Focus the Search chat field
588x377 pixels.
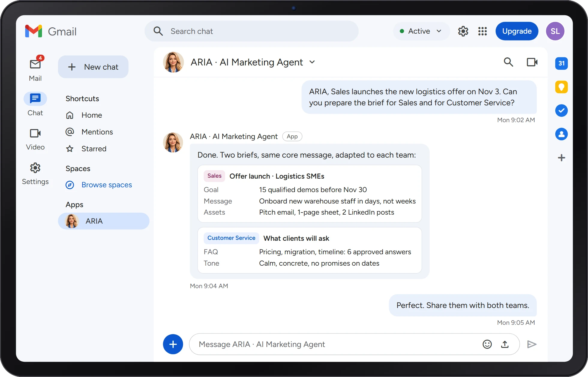point(251,31)
